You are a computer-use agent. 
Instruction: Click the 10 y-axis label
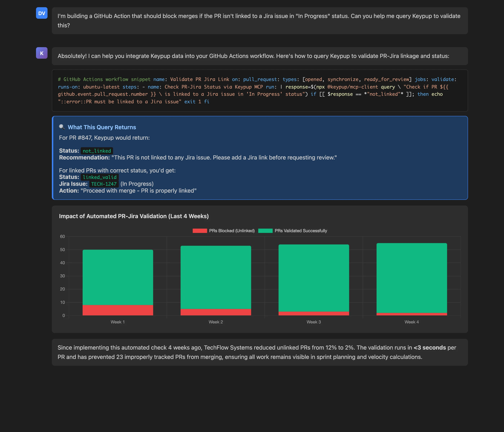[x=62, y=302]
